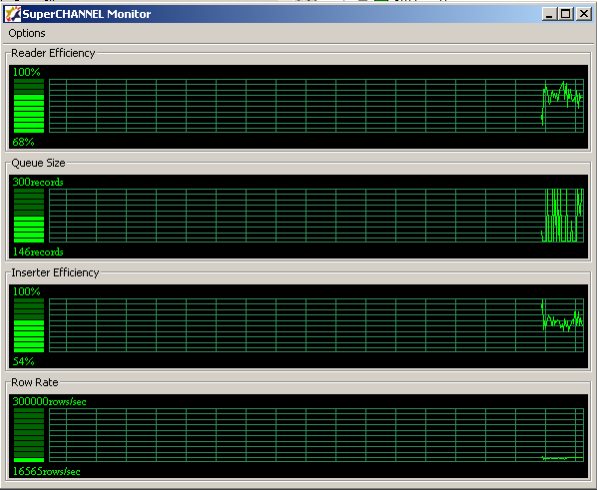This screenshot has height=490, width=597.
Task: Click the 146records queue value
Action: pos(38,252)
